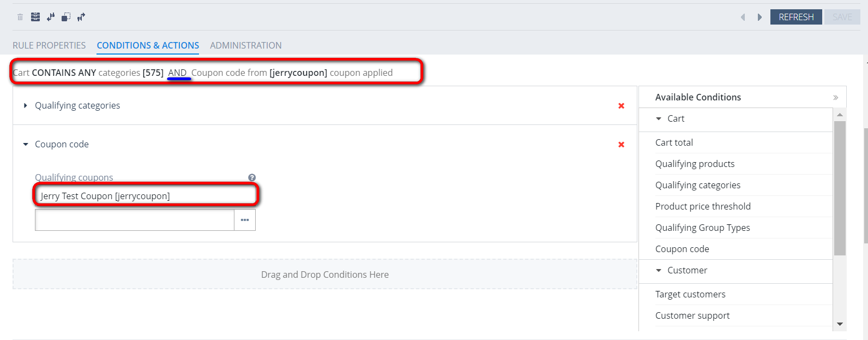The height and width of the screenshot is (340, 868).
Task: Collapse the Coupon code section
Action: tap(26, 145)
